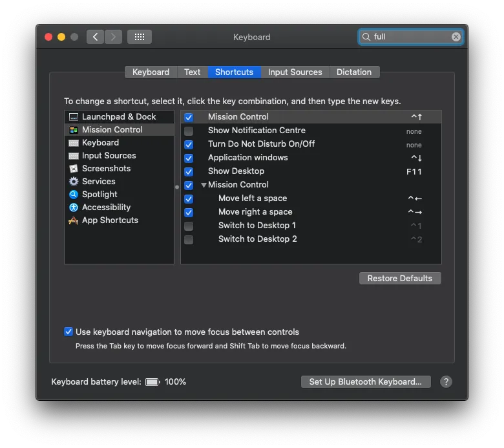The width and height of the screenshot is (504, 448).
Task: Enable the Show Notification Centre checkbox
Action: [189, 131]
